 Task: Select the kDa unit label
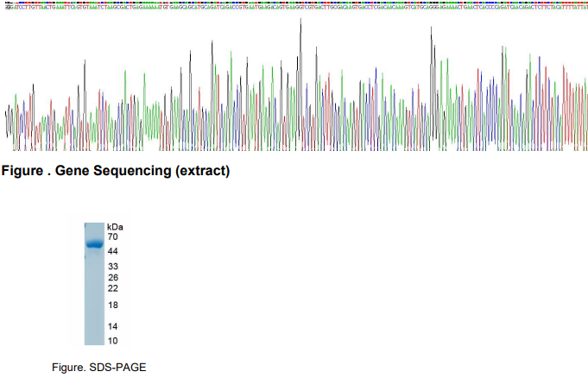tap(116, 225)
